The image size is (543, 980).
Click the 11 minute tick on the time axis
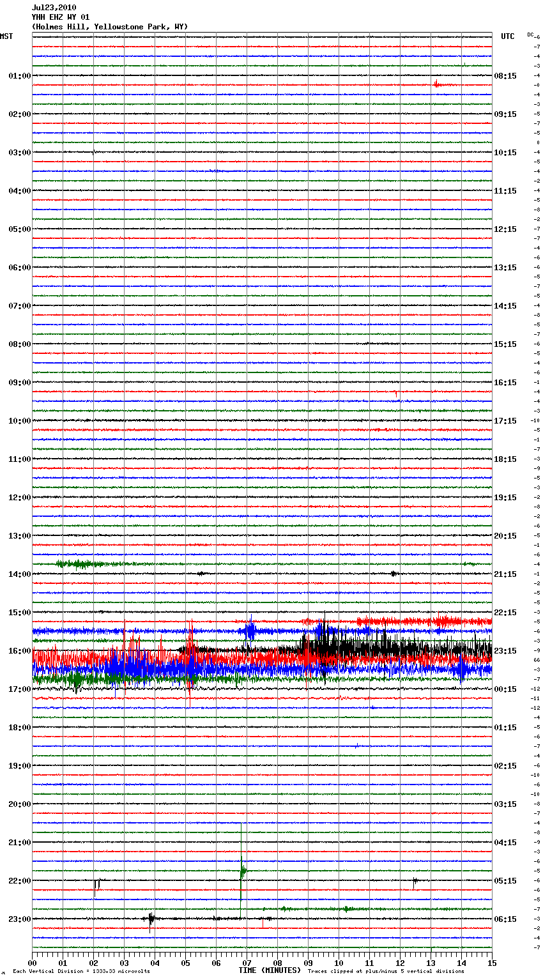coord(369,962)
